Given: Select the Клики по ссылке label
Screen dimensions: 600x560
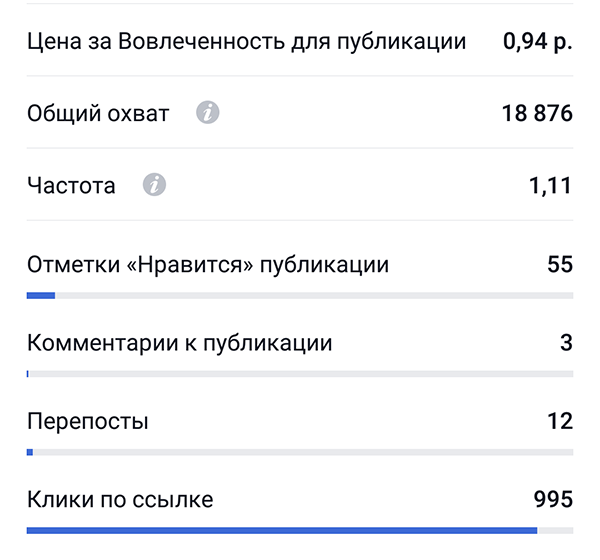Looking at the screenshot, I should coord(120,500).
